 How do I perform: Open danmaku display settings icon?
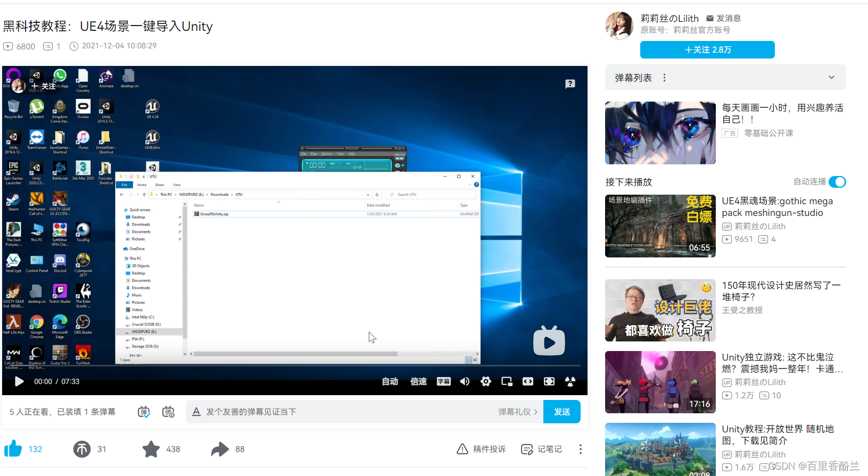(x=168, y=412)
